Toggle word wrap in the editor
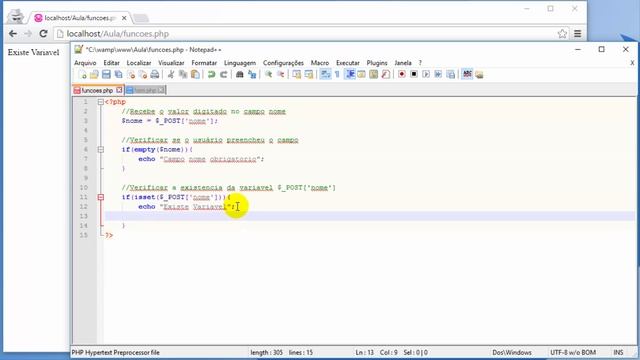Image resolution: width=640 pixels, height=360 pixels. click(x=325, y=75)
